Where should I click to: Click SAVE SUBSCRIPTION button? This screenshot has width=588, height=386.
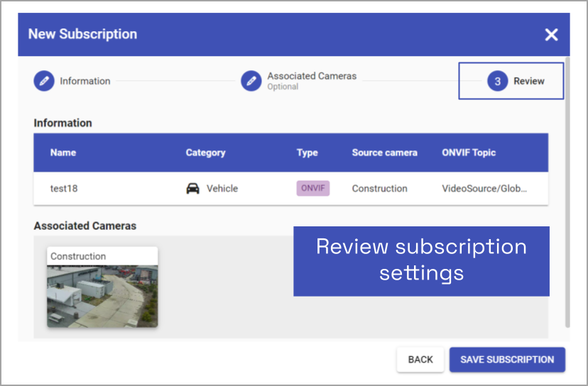[507, 360]
